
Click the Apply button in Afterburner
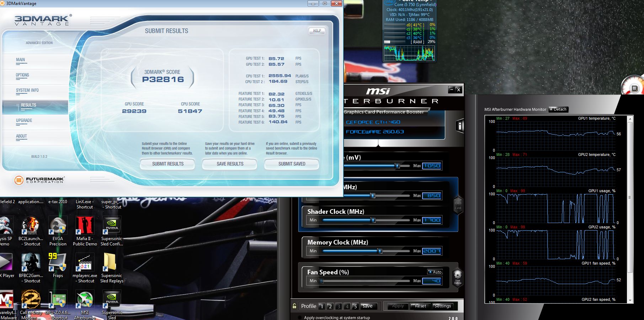[x=398, y=306]
